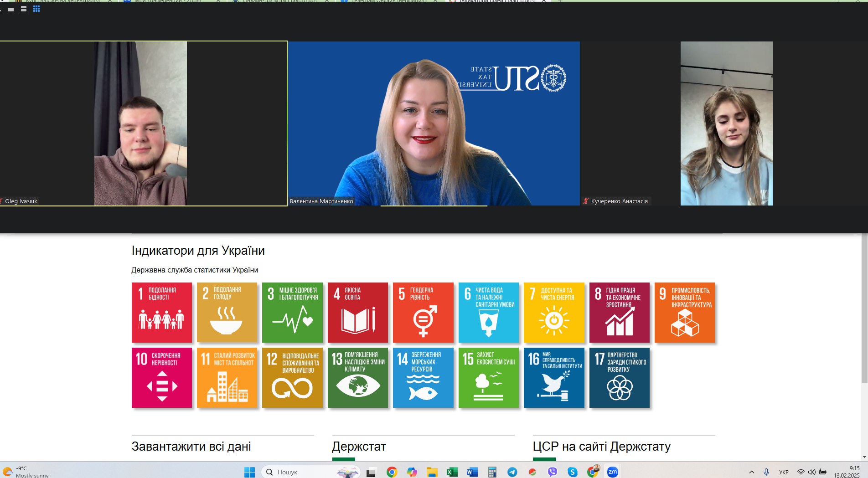
Task: Click the Кучеренко Анастасія name label
Action: (x=619, y=201)
